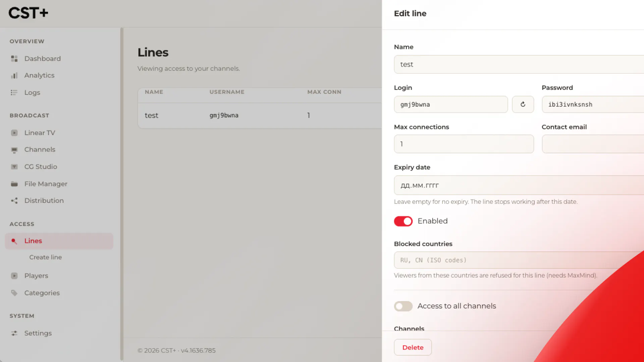Click the Expiry date field
Image resolution: width=644 pixels, height=362 pixels.
click(519, 185)
